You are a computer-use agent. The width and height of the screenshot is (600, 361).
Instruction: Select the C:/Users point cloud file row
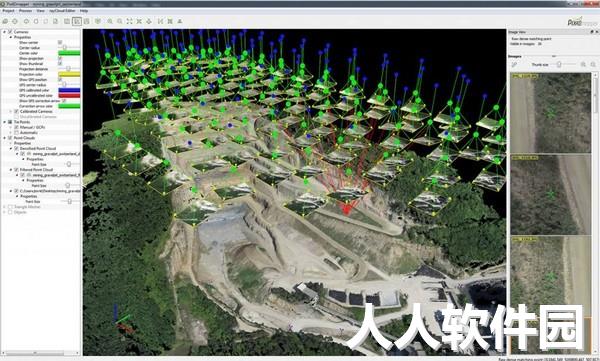50,191
